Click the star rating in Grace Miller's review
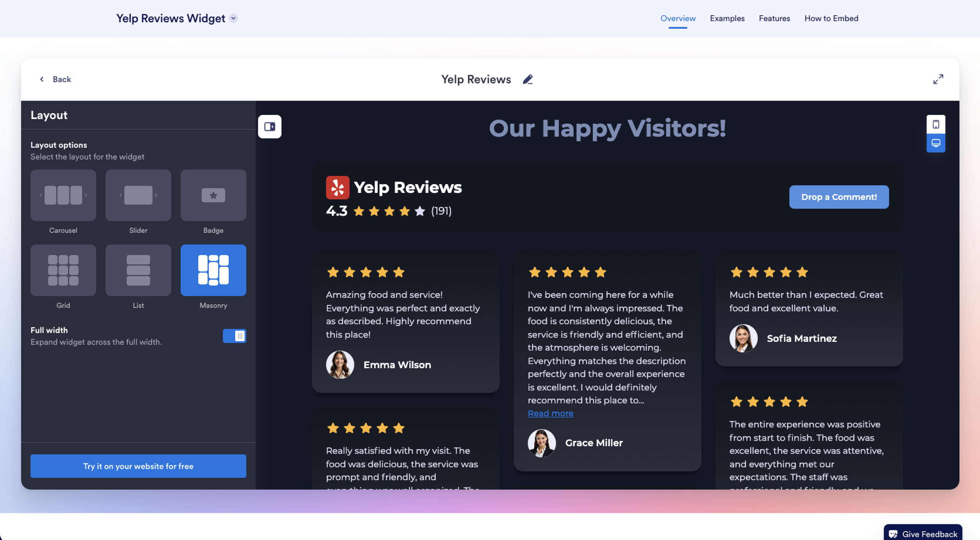980x540 pixels. [x=568, y=272]
